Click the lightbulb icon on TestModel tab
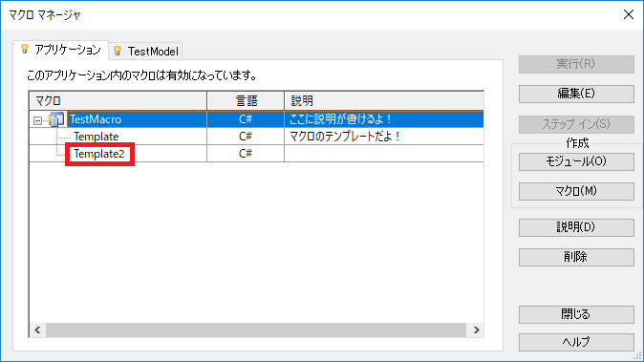This screenshot has height=362, width=644. tap(118, 51)
